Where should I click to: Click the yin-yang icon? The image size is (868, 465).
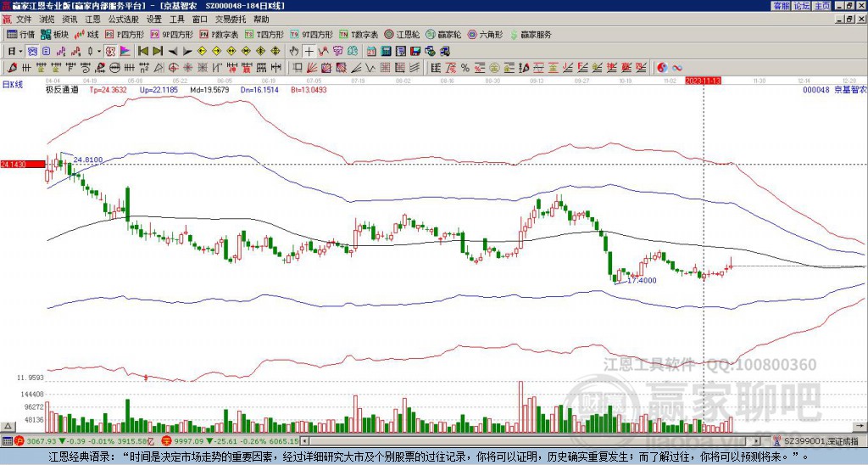point(662,68)
